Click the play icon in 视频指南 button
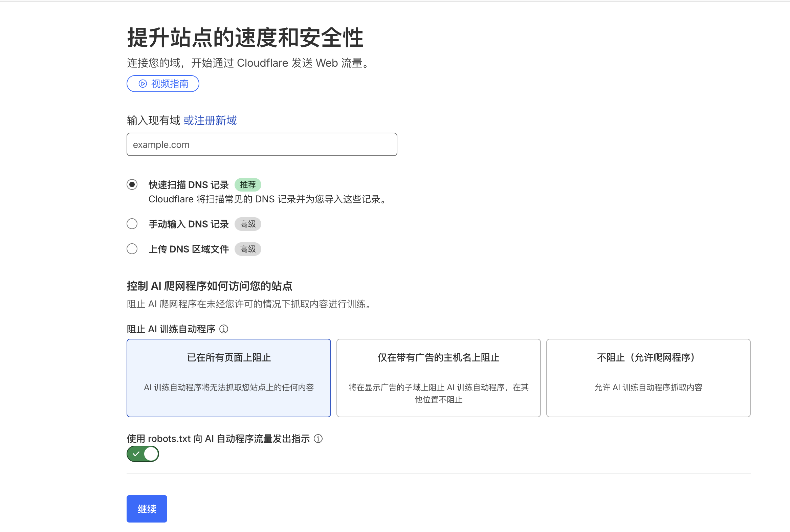The height and width of the screenshot is (532, 790). [x=142, y=84]
